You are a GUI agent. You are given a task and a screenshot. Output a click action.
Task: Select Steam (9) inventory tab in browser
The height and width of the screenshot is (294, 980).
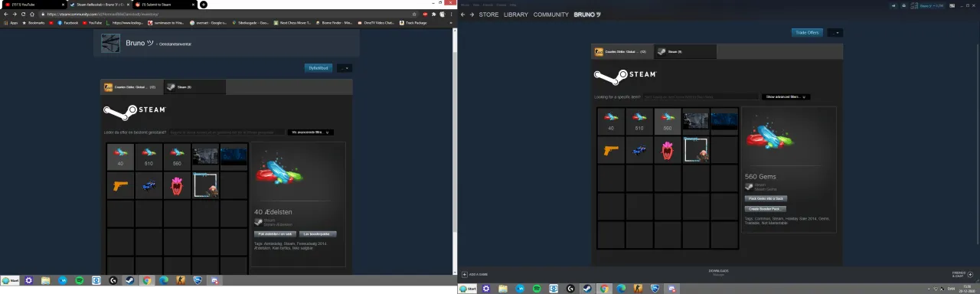[x=194, y=87]
